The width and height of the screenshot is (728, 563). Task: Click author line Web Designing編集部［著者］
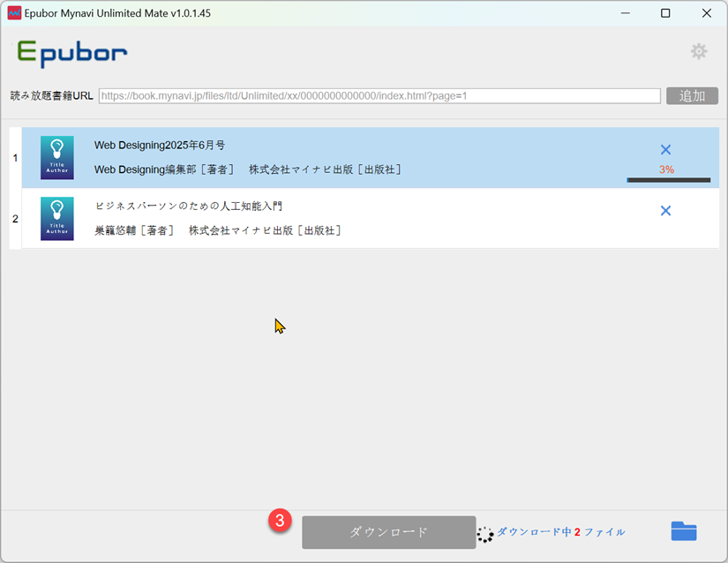[x=164, y=169]
